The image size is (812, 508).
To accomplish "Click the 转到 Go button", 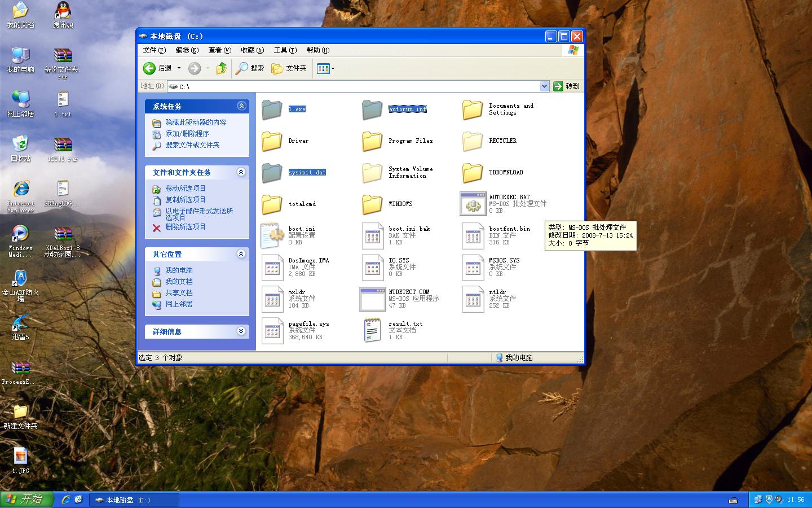I will point(566,86).
